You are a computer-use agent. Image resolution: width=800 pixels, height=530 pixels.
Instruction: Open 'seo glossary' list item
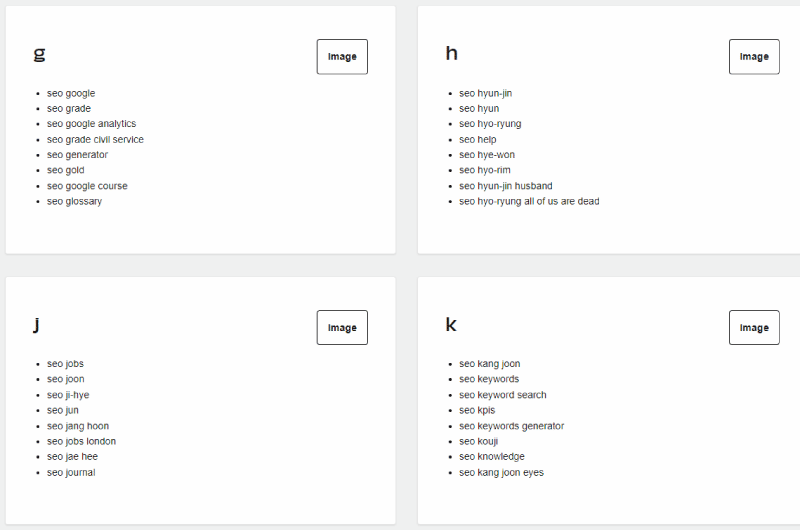[74, 201]
